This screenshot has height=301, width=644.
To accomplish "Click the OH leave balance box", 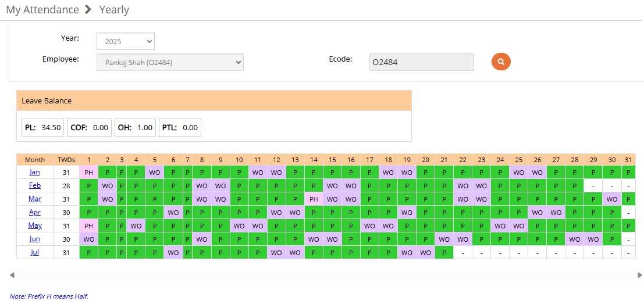I will [x=135, y=128].
